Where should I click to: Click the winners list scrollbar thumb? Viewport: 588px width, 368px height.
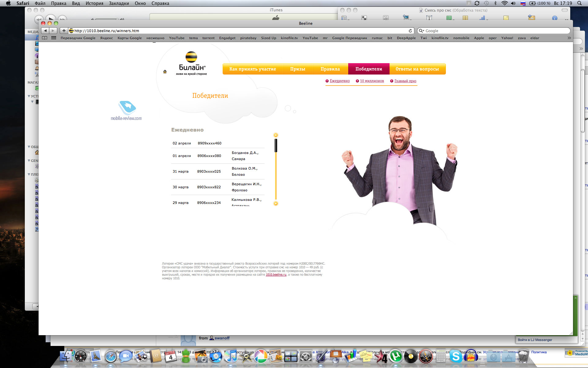click(276, 145)
